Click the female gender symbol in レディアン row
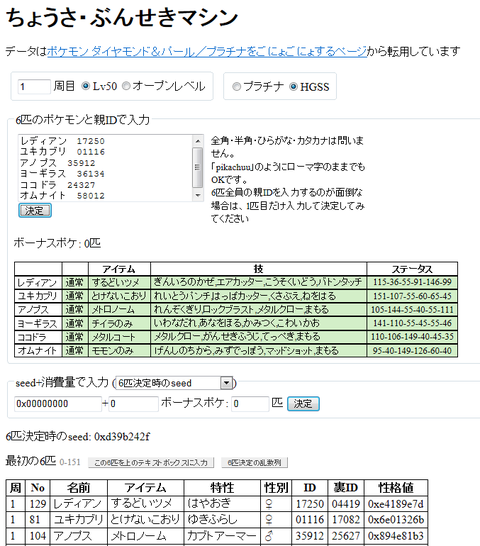Screen dimensions: 480x546 coord(269,504)
